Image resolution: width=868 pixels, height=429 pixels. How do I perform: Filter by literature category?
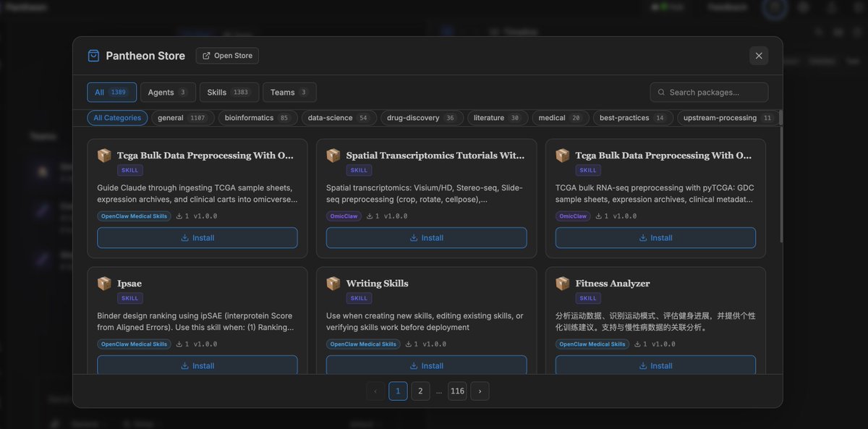point(498,118)
